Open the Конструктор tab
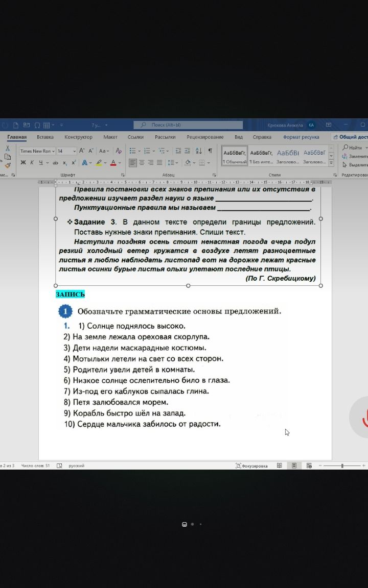 [x=79, y=137]
